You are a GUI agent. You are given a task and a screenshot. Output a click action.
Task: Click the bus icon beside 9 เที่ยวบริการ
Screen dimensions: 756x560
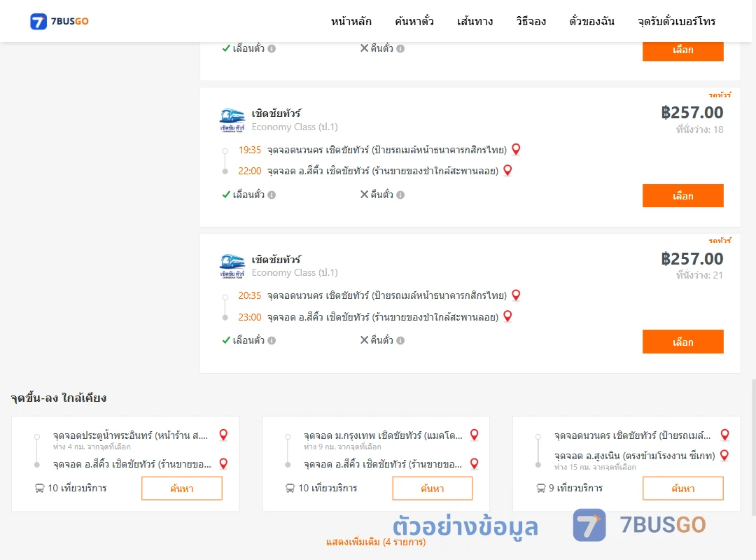tap(541, 488)
